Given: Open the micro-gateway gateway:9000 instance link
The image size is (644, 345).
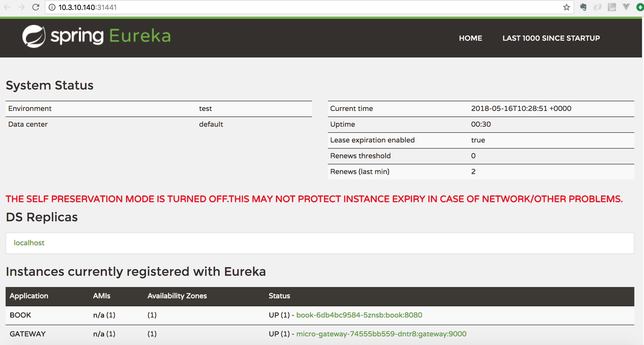Looking at the screenshot, I should (x=381, y=334).
